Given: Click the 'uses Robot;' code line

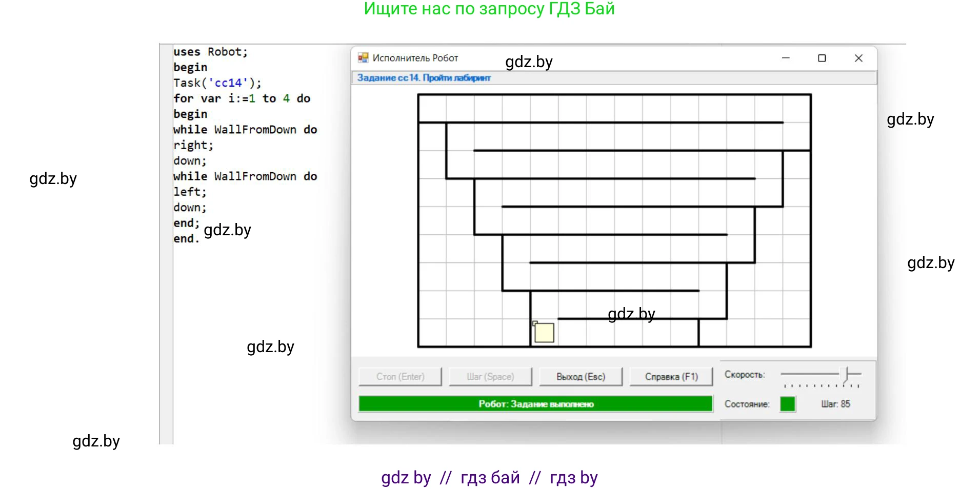Looking at the screenshot, I should click(210, 52).
